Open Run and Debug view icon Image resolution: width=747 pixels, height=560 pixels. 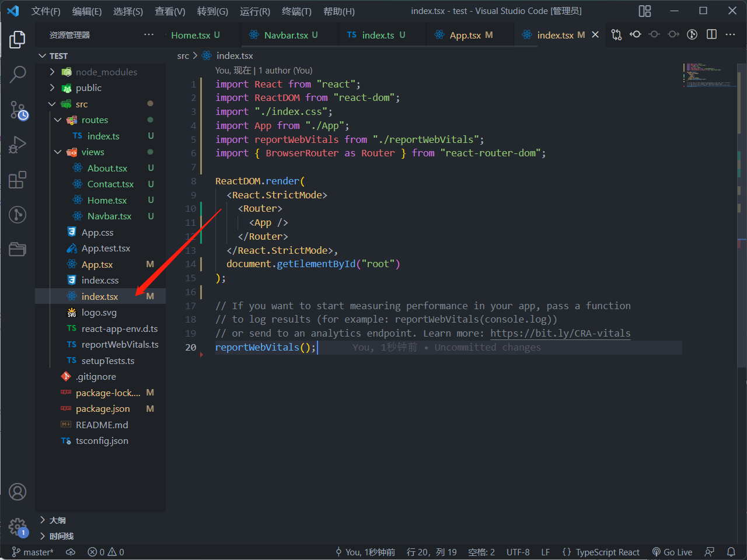click(x=18, y=145)
